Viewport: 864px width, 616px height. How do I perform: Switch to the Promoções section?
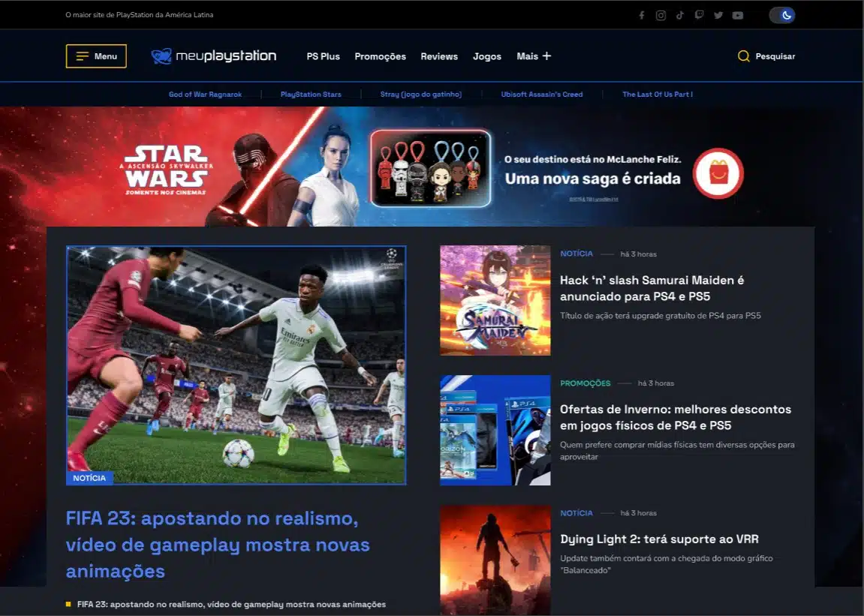tap(380, 56)
